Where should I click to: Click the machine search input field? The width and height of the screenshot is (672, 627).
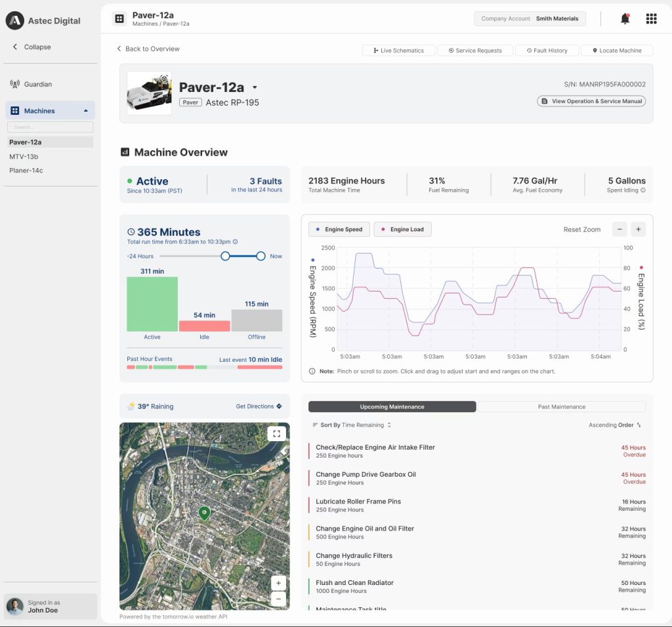(x=49, y=126)
